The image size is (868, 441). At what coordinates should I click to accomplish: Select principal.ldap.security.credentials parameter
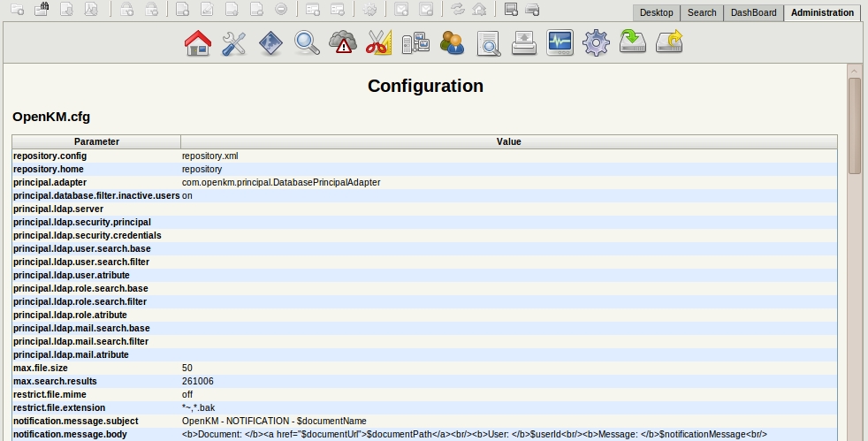[x=88, y=236]
